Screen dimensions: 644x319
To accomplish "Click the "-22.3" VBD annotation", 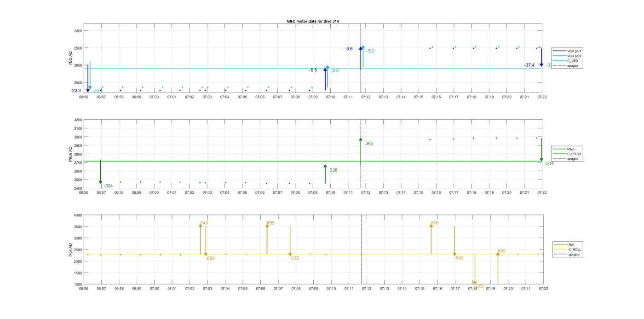I will tap(75, 91).
